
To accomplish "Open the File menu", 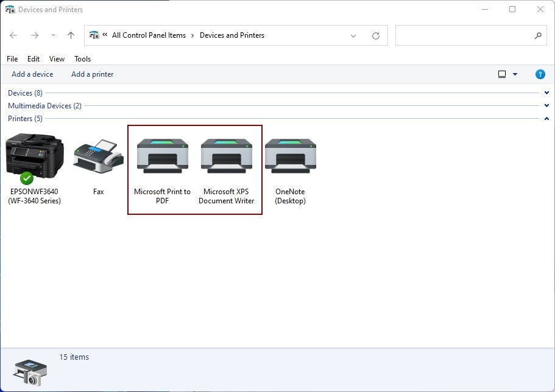I will [12, 59].
